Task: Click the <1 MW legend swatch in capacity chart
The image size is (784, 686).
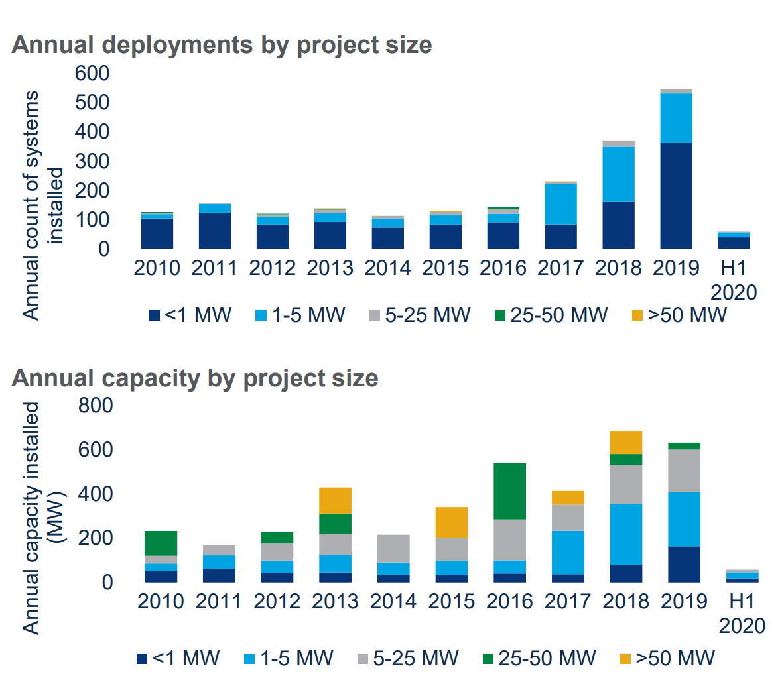Action: [x=142, y=659]
